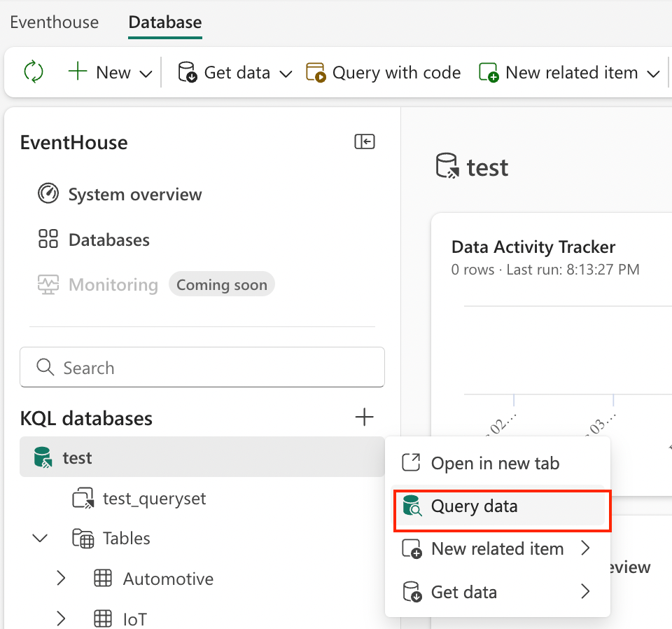Viewport: 672px width, 629px height.
Task: Click the Tables folder icon
Action: [83, 539]
